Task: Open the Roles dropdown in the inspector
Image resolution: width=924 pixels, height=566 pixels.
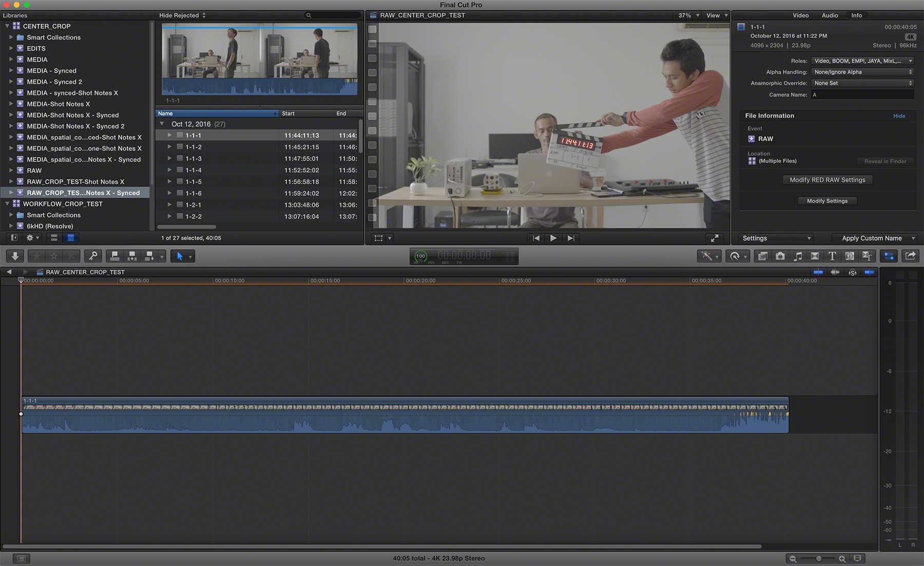Action: [x=862, y=61]
